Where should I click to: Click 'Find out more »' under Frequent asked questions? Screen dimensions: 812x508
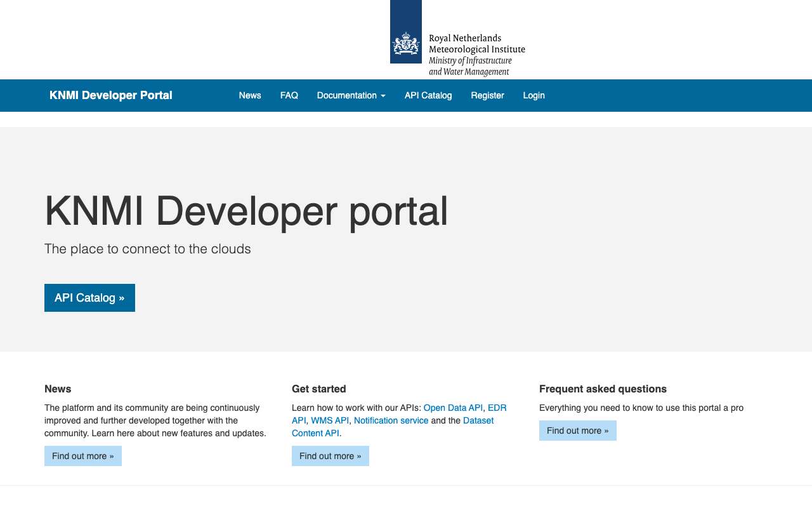(578, 431)
